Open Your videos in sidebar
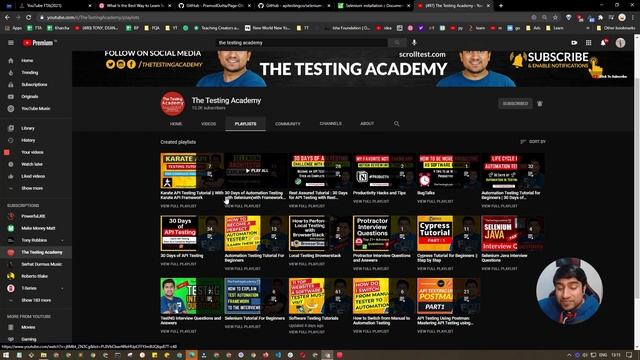This screenshot has height=360, width=640. [36, 152]
